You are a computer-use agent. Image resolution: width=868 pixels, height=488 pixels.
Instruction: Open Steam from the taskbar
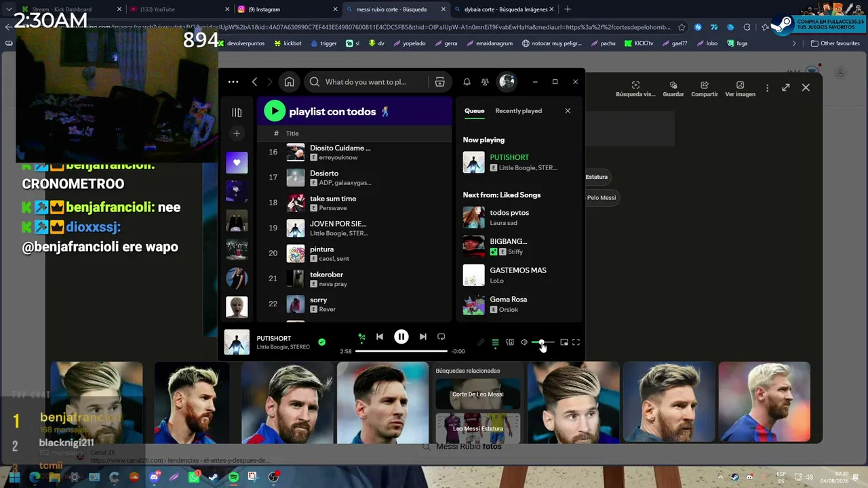214,477
